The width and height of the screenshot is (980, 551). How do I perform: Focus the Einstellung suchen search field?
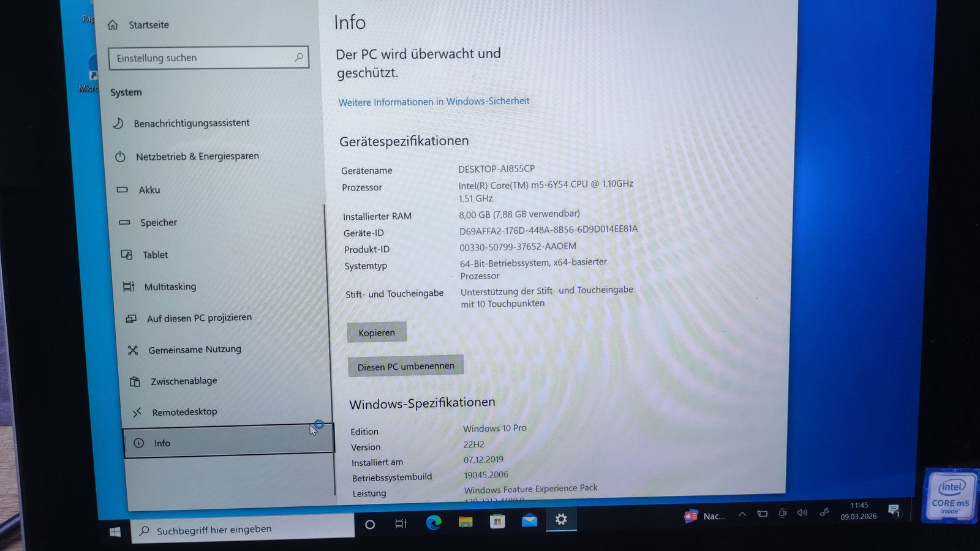[208, 58]
